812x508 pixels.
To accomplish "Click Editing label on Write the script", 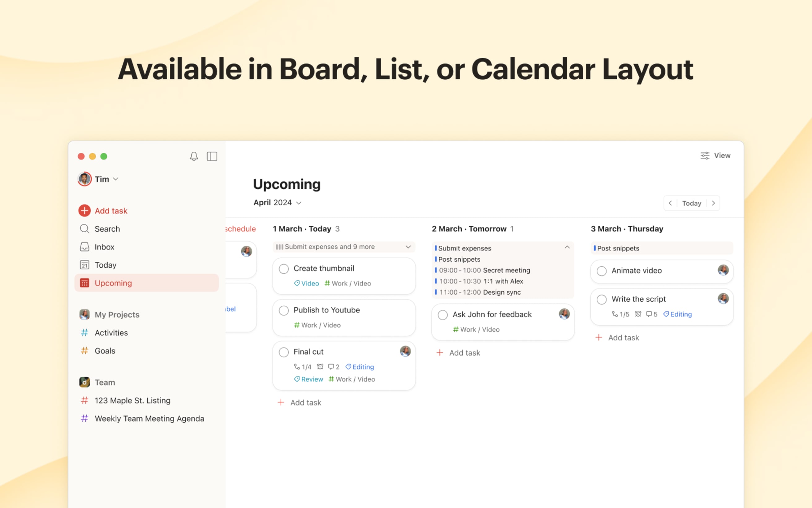I will point(677,314).
